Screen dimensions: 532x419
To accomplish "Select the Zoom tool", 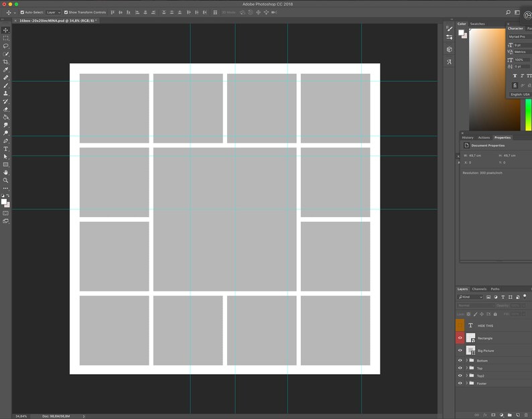I will pyautogui.click(x=6, y=180).
